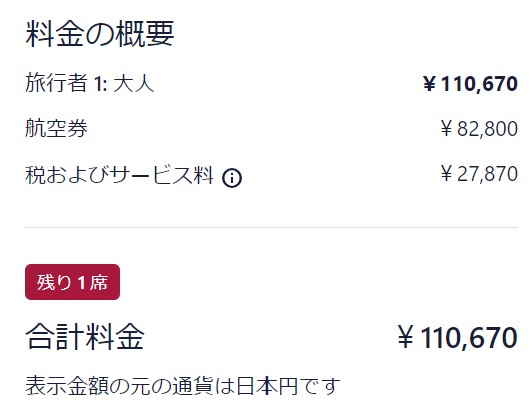Select the 料金の概要 heading

point(100,34)
